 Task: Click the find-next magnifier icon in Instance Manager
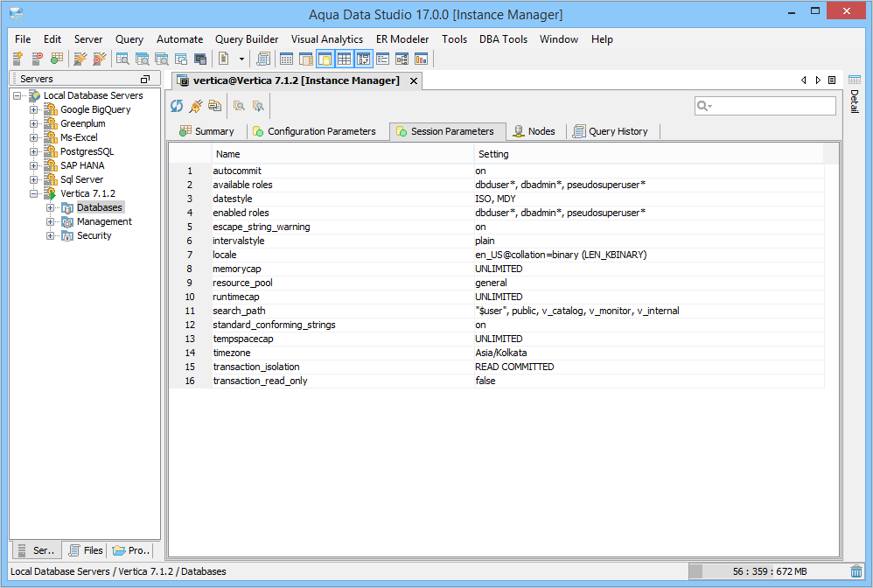point(258,106)
